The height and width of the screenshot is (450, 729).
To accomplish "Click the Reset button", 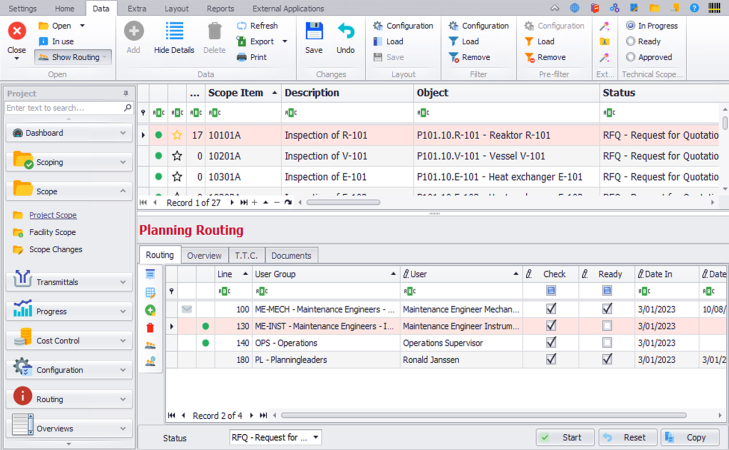I will pos(628,437).
